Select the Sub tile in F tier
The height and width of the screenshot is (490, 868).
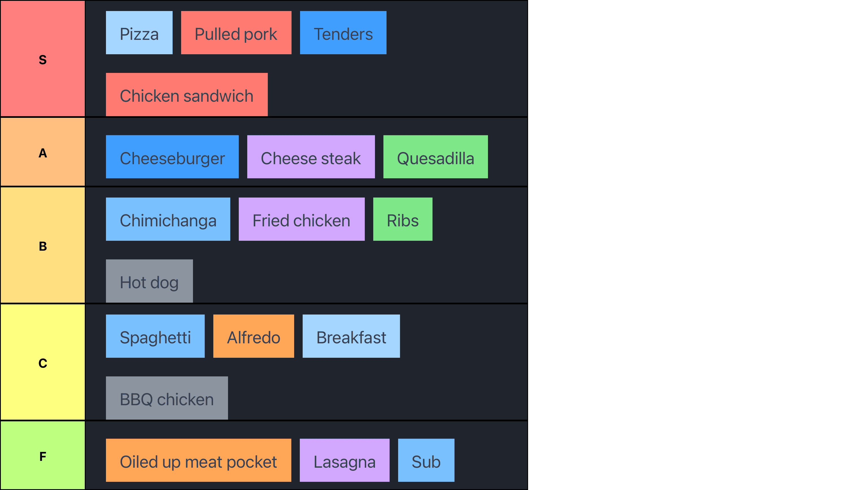click(x=426, y=460)
